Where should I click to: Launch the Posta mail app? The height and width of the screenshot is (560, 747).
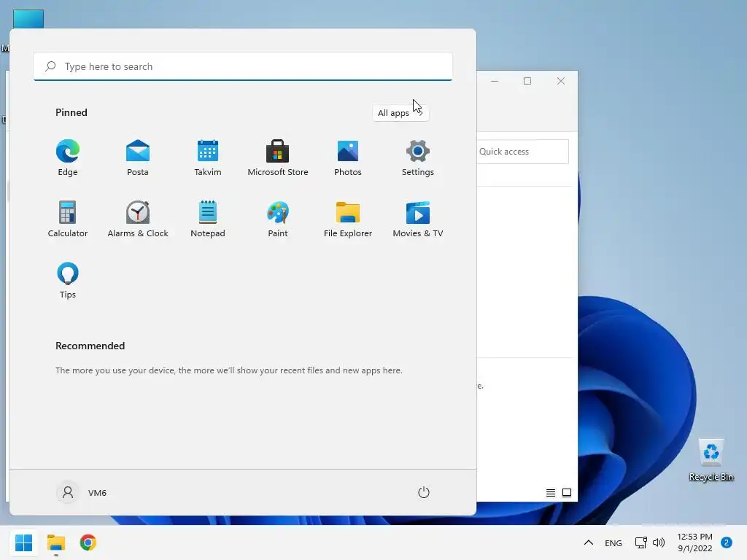click(138, 158)
